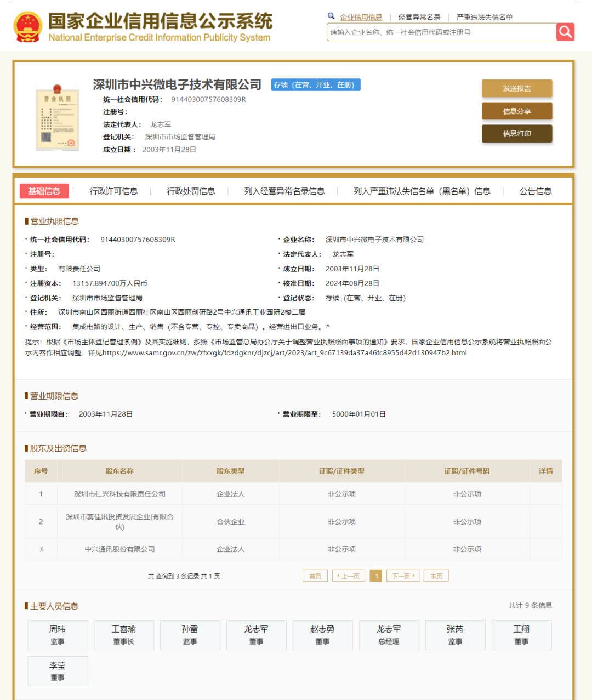Click the 共计 9 条信息 count text
Image resolution: width=592 pixels, height=700 pixels.
[530, 605]
